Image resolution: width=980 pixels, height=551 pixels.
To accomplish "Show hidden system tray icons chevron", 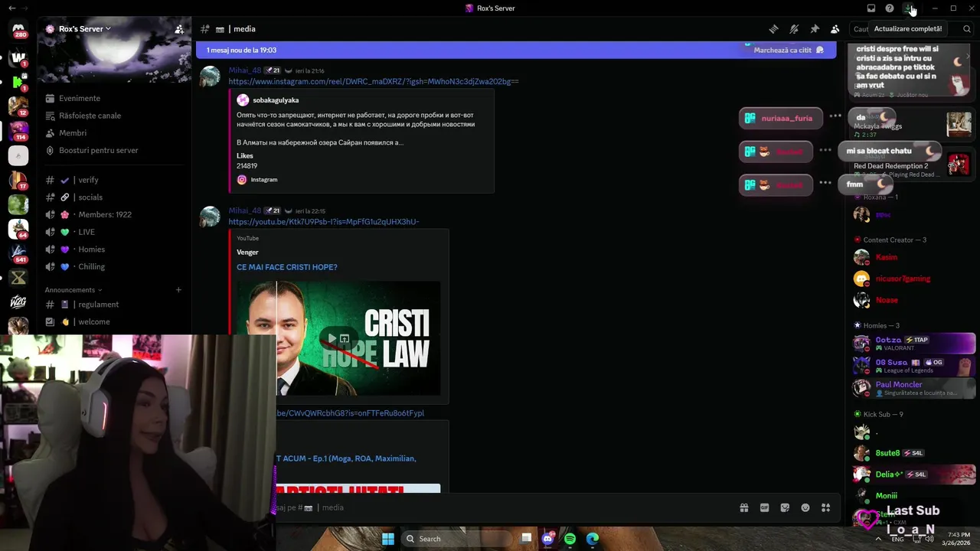I will pyautogui.click(x=878, y=539).
